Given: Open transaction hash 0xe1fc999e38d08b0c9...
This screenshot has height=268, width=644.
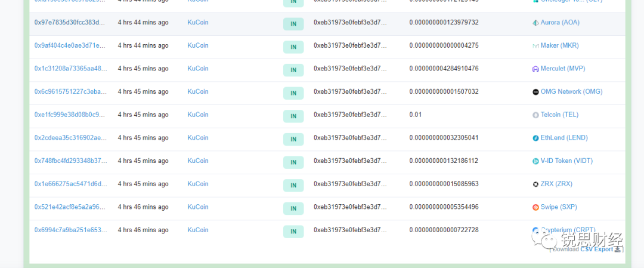Looking at the screenshot, I should coord(70,114).
